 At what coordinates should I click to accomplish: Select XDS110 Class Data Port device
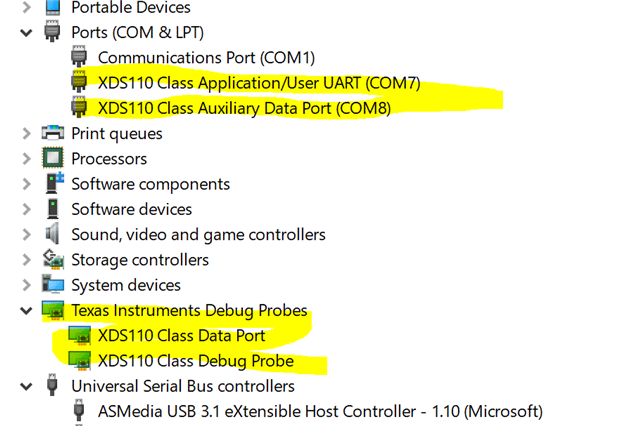[x=181, y=336]
